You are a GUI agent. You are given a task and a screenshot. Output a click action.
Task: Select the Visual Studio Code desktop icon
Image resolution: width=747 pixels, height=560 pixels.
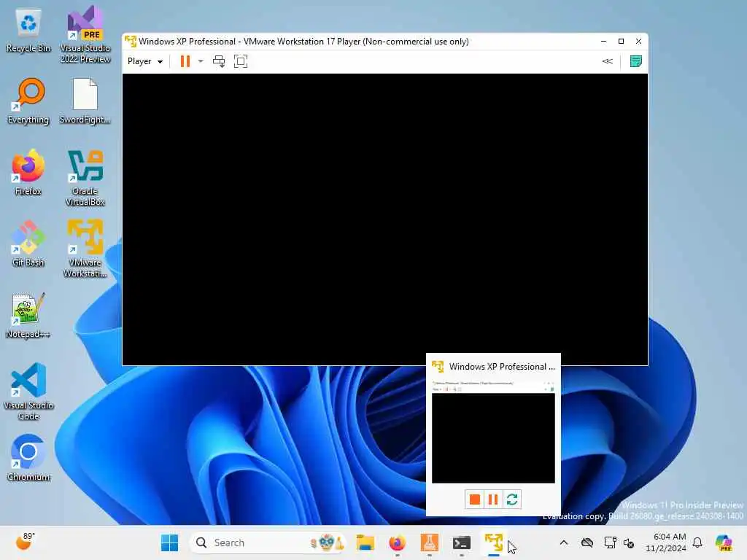coord(28,392)
